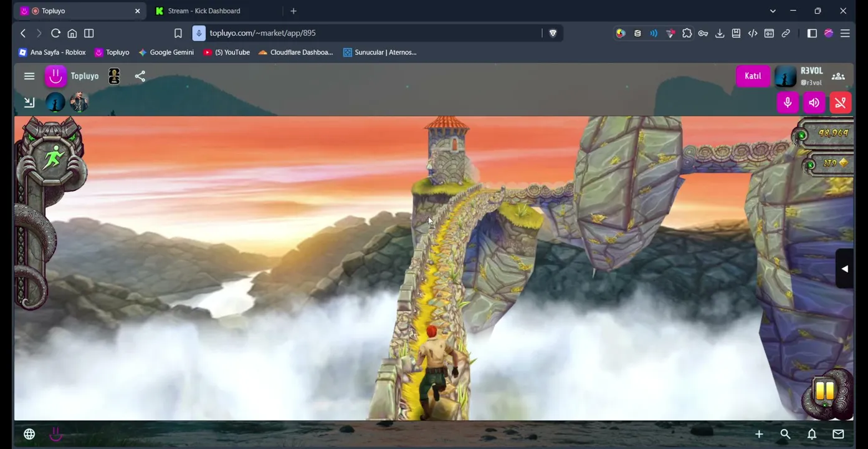The width and height of the screenshot is (868, 449).
Task: Reload the current page
Action: click(55, 33)
